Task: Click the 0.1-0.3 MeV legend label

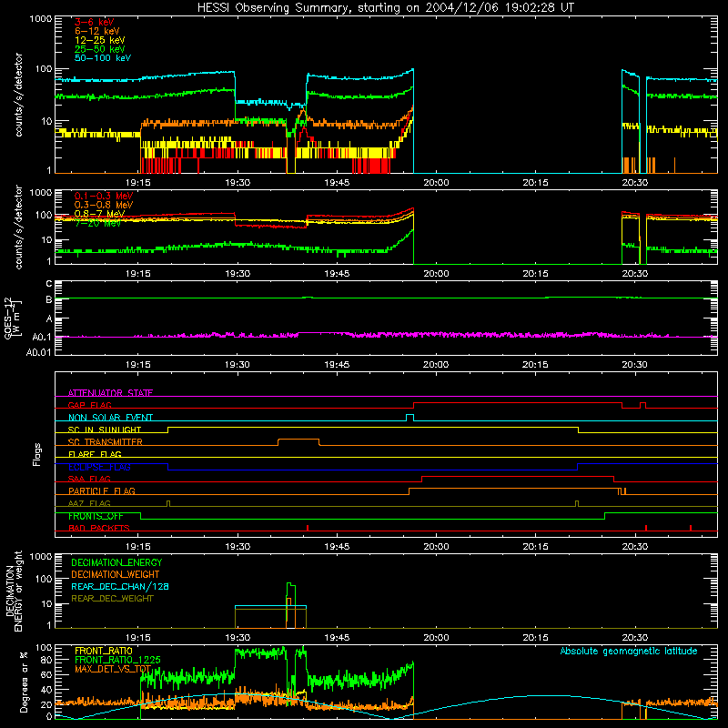Action: (104, 196)
